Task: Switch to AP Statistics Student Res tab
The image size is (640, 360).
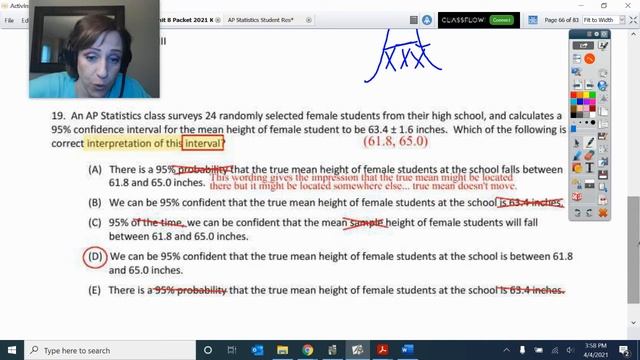Action: (260, 20)
